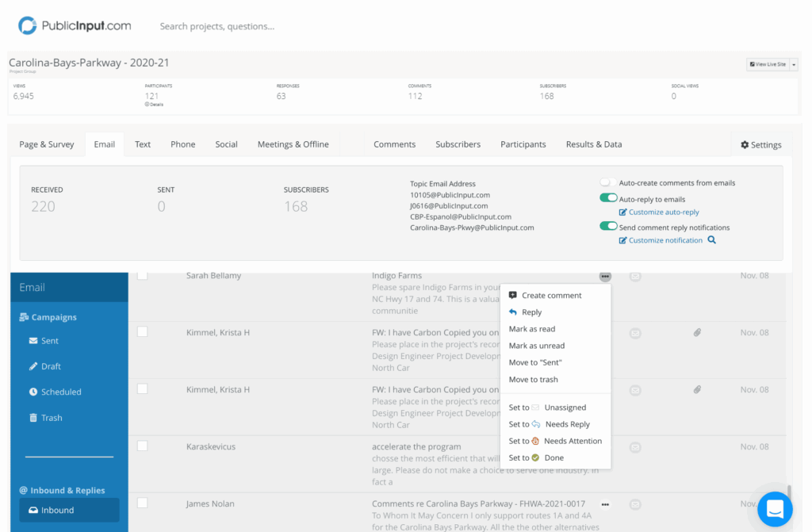Expand participant Details under Participants count
The width and height of the screenshot is (812, 532).
pos(154,105)
